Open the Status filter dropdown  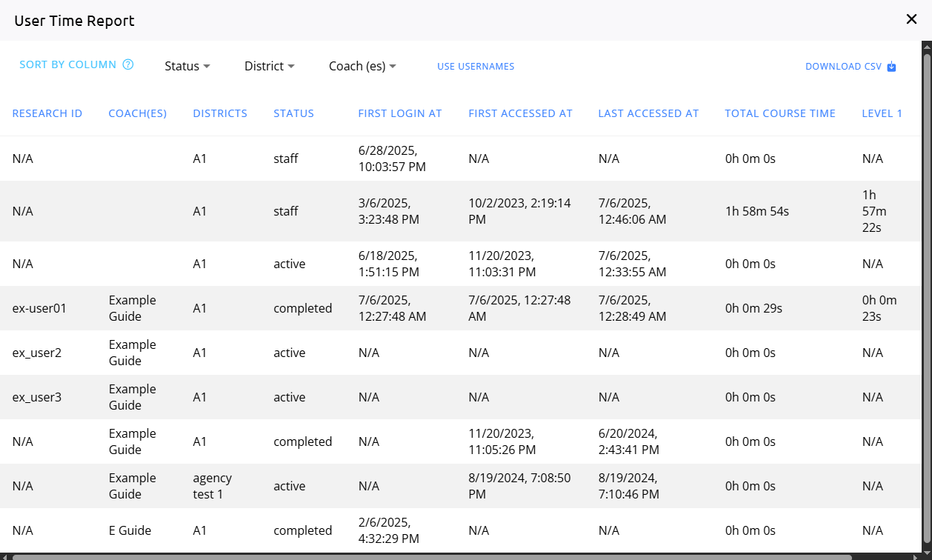pos(187,66)
